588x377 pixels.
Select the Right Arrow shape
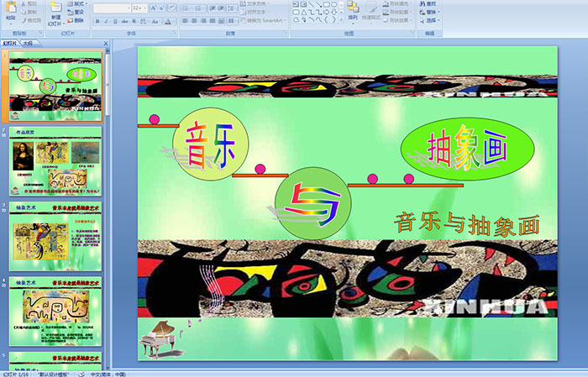click(326, 13)
